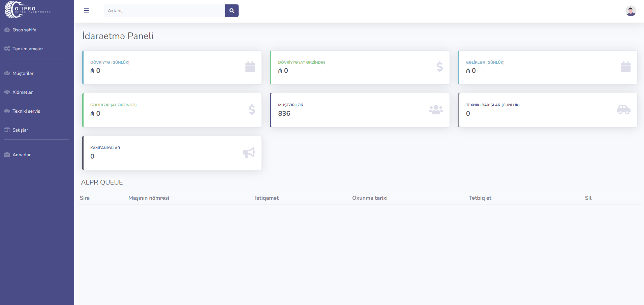Open Əsas səhifə in the sidebar
This screenshot has height=305, width=644.
[x=24, y=30]
